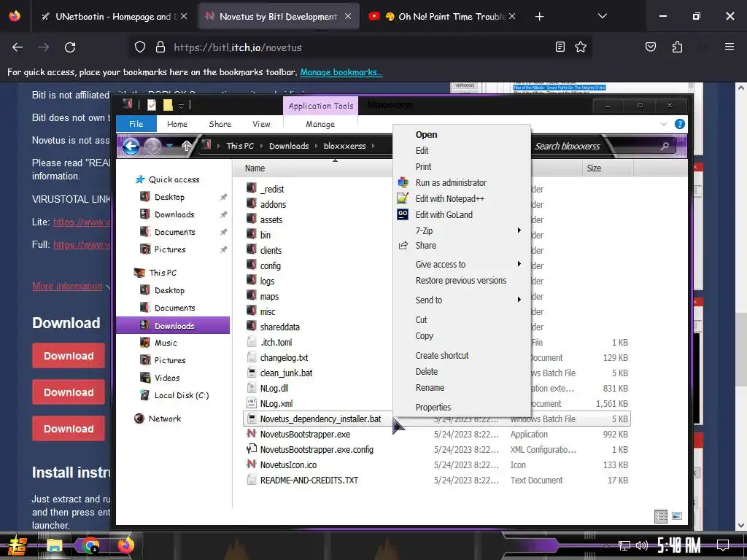The height and width of the screenshot is (560, 747).
Task: Reload the page in Firefox
Action: [70, 47]
